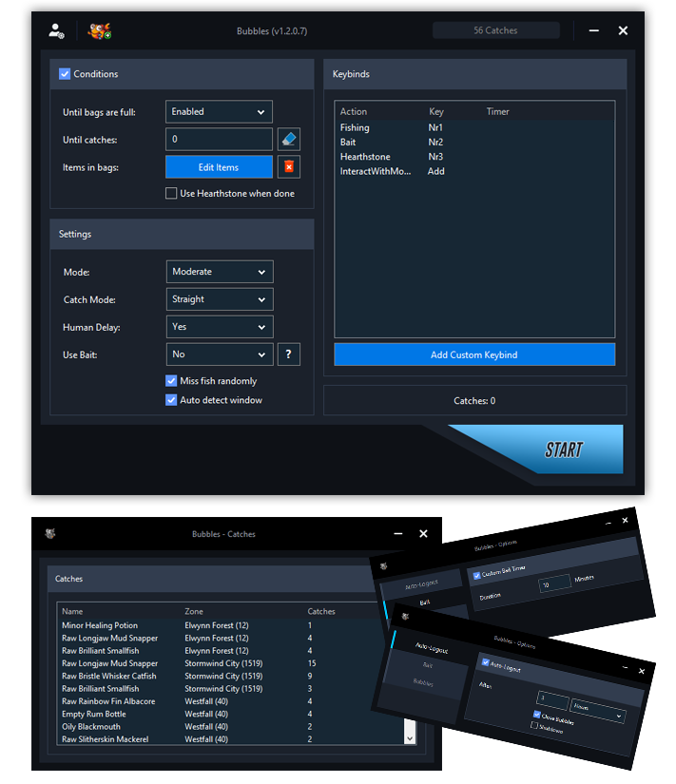Viewport: 676px width, 784px height.
Task: Select the Fishing keybind row
Action: [x=355, y=127]
